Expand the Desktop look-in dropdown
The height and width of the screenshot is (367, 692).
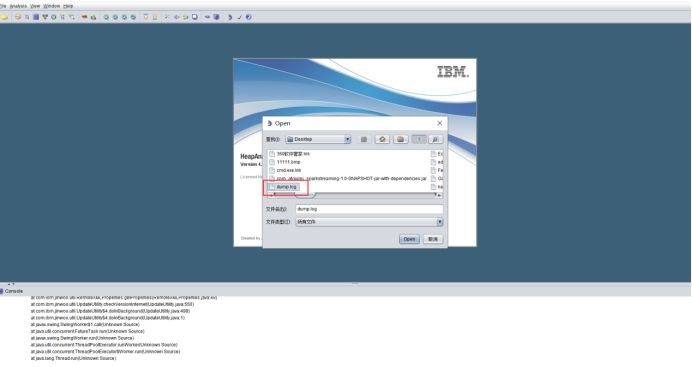tap(347, 139)
